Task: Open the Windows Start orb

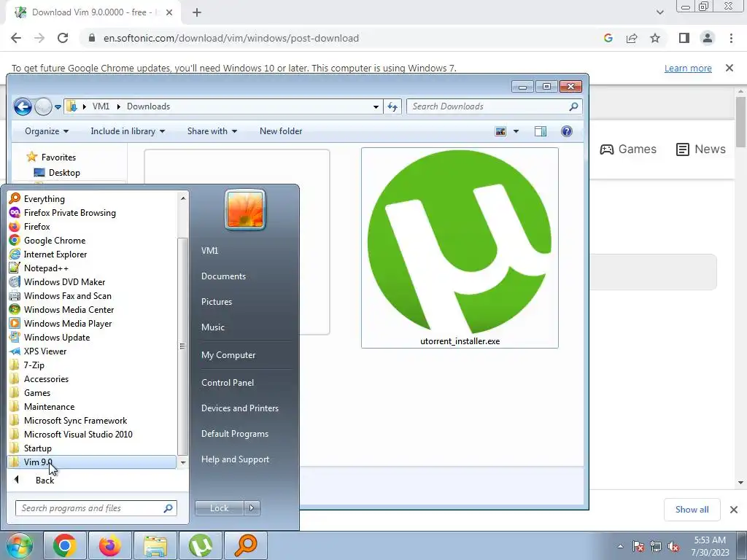Action: coord(20,545)
